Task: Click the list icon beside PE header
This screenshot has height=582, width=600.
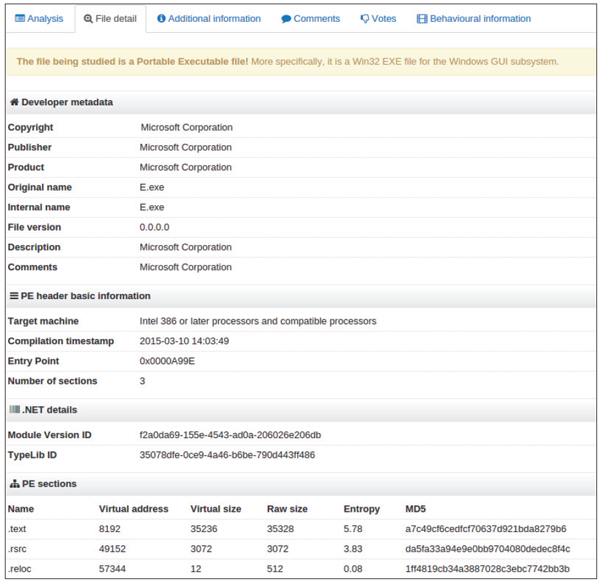Action: click(x=14, y=296)
